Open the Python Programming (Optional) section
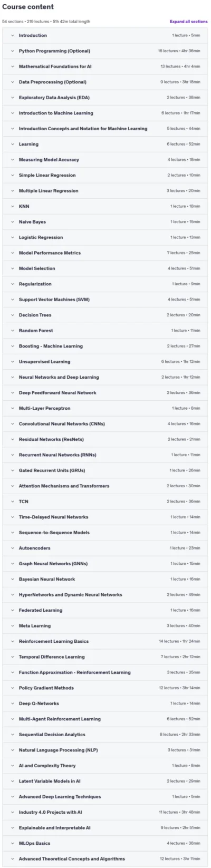 pos(105,51)
